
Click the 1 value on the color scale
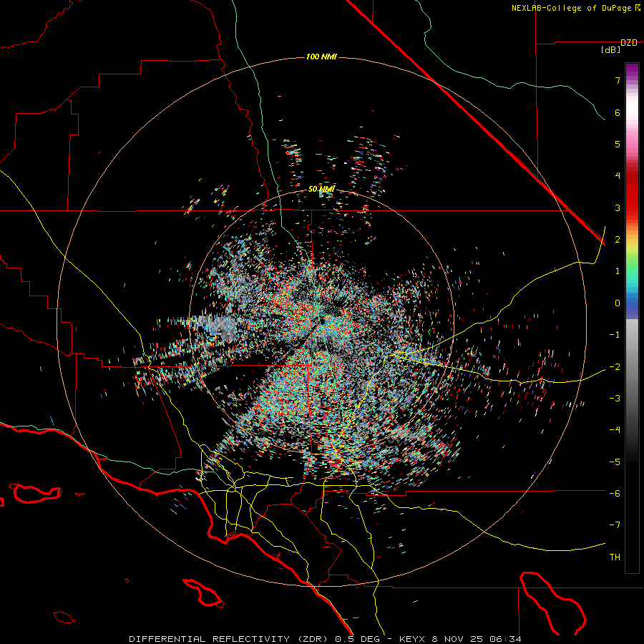tap(618, 271)
